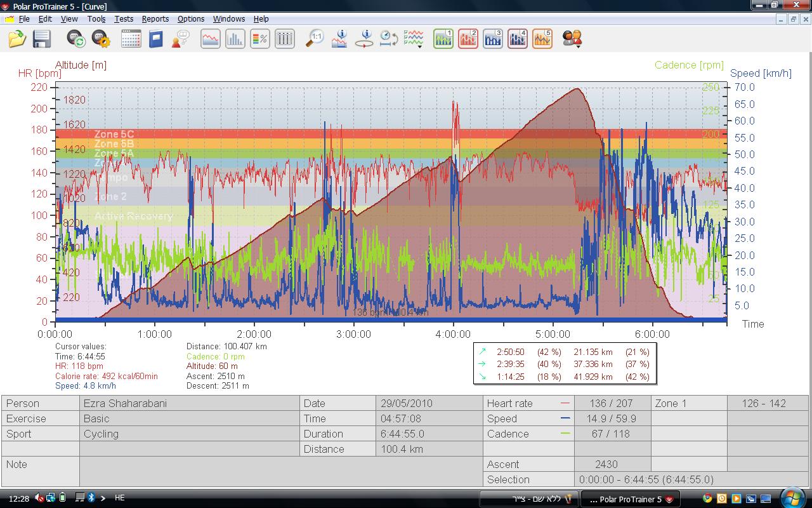Open the Reports menu
This screenshot has width=812, height=508.
point(155,19)
